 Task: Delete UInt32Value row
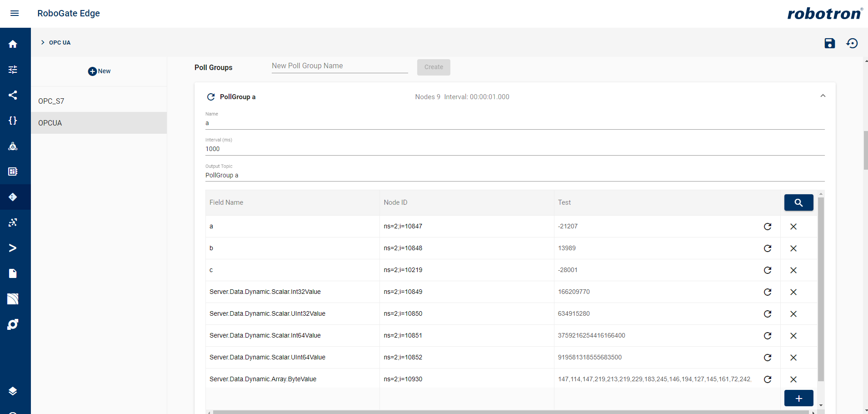click(793, 314)
